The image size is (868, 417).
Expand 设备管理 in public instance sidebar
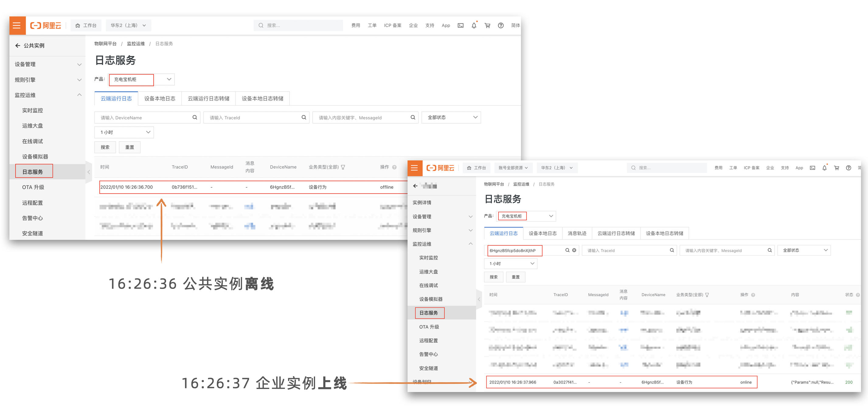[47, 64]
